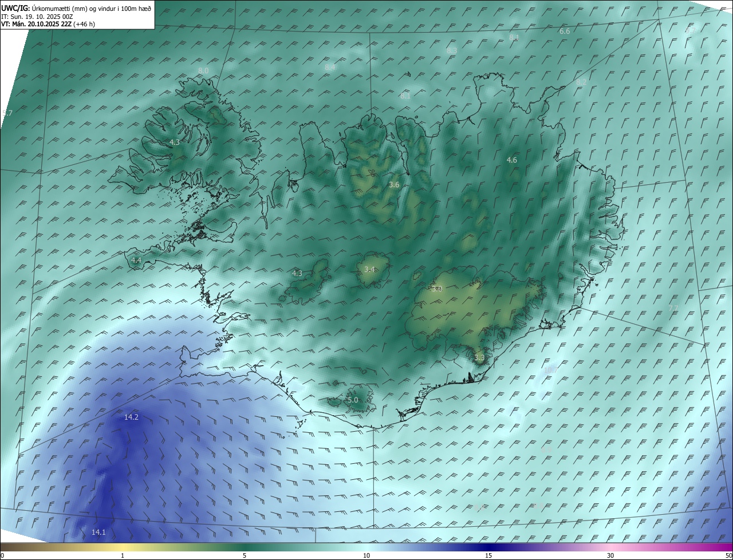This screenshot has height=560, width=733.
Task: Select the initialization time 'IT: Sun. 19. 10. 2025 00Z'
Action: pos(37,17)
